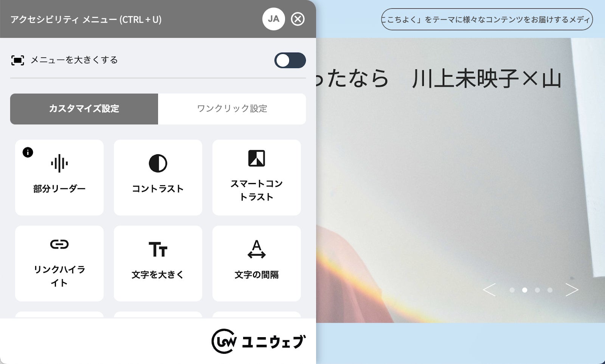
Task: Click the アクセシビリティ メニュー title text
Action: click(x=86, y=19)
